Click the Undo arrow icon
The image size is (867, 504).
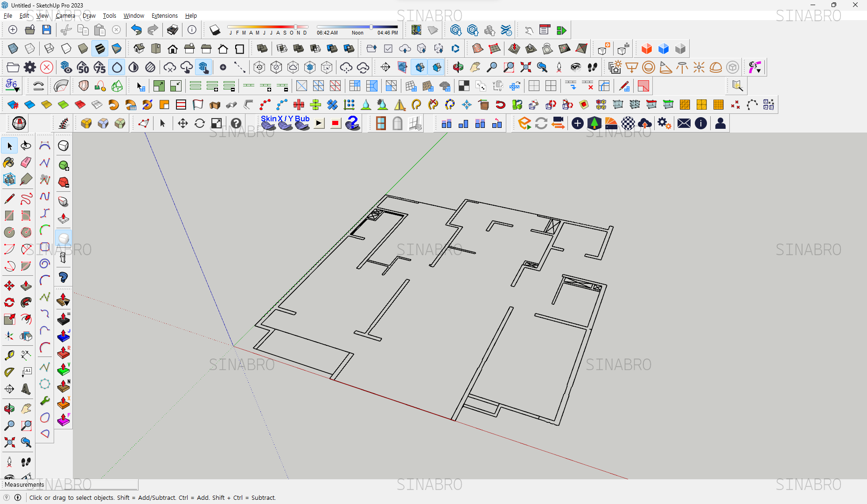tap(136, 30)
